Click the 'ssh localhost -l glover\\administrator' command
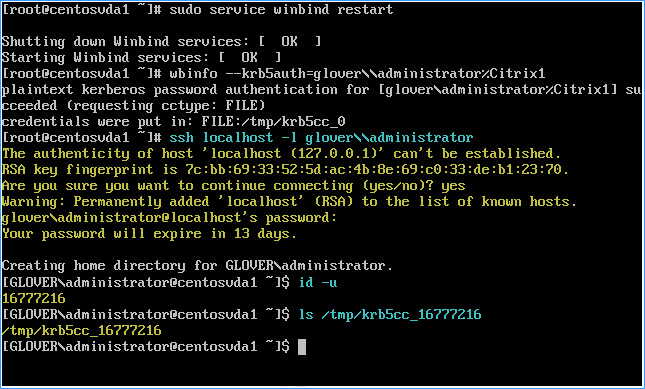 321,137
